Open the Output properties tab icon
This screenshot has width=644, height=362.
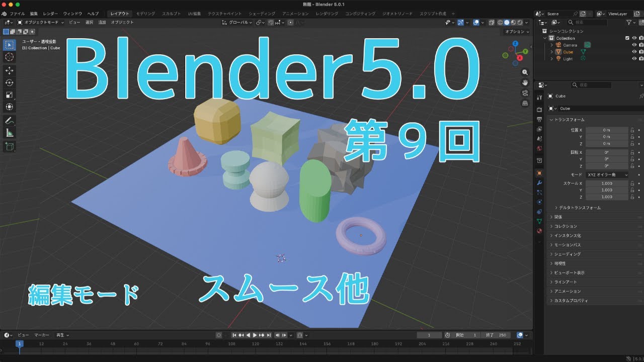(x=539, y=119)
